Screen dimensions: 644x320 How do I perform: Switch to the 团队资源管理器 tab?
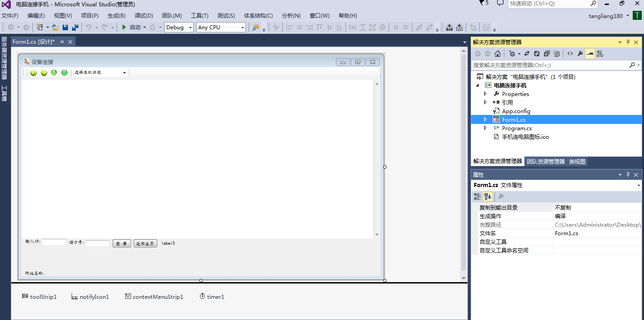545,161
